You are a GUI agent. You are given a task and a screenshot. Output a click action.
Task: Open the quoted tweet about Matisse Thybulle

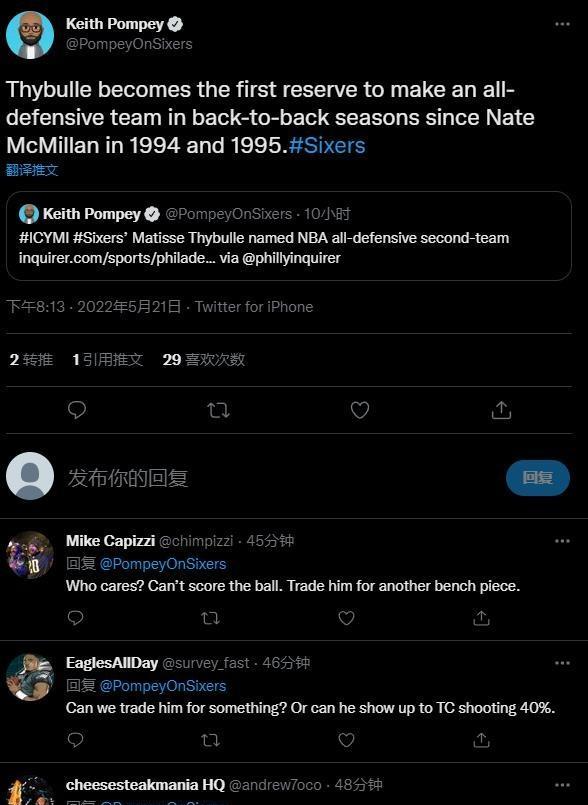(289, 236)
